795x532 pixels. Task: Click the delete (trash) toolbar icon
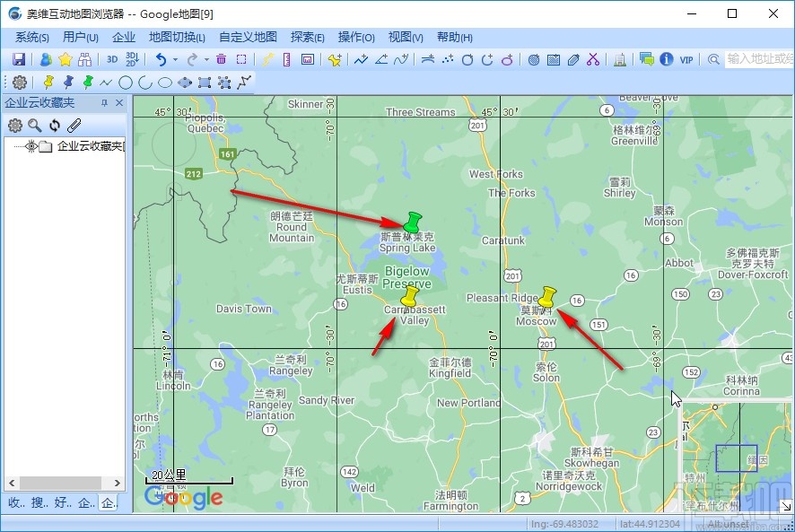(x=222, y=58)
